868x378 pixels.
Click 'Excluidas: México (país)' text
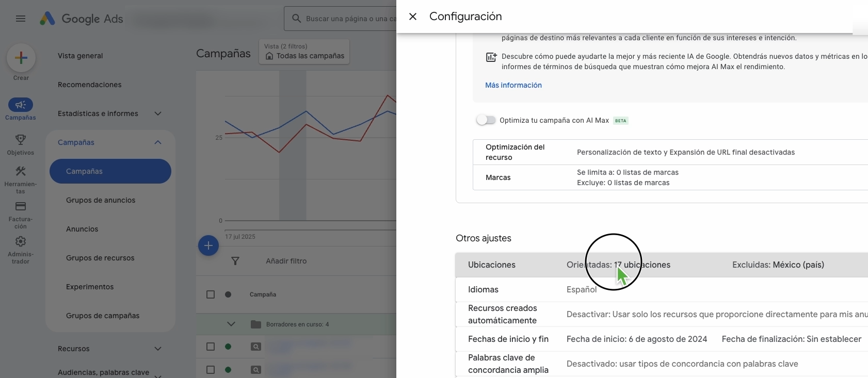(778, 265)
